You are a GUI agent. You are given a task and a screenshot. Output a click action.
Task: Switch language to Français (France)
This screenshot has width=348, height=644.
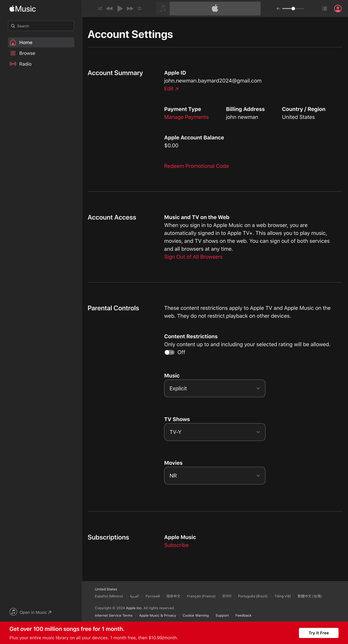201,596
